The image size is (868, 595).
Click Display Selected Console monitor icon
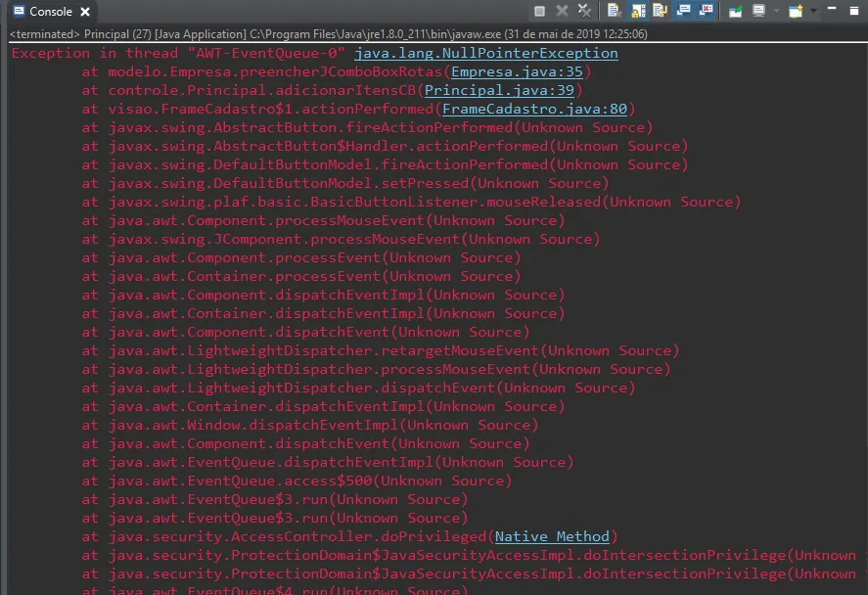point(759,11)
